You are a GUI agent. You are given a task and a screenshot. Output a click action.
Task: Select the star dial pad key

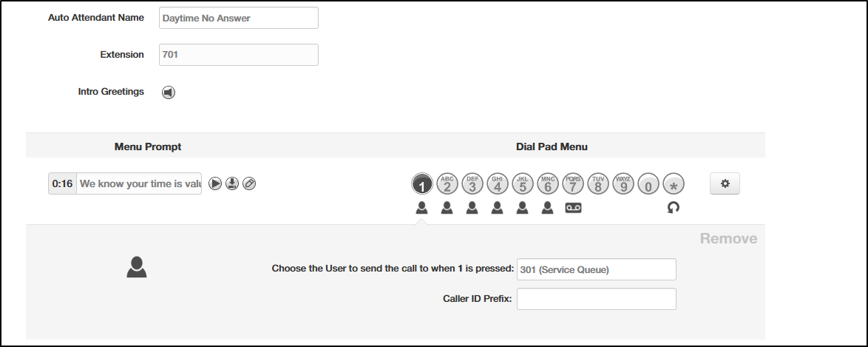(674, 183)
